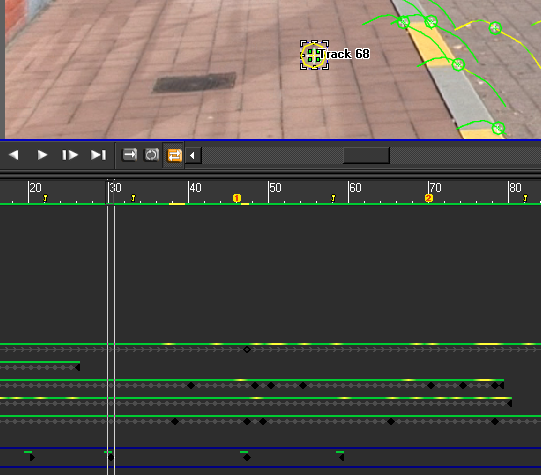This screenshot has width=541, height=475.
Task: Click the frame 50 label on ruler
Action: click(x=275, y=188)
